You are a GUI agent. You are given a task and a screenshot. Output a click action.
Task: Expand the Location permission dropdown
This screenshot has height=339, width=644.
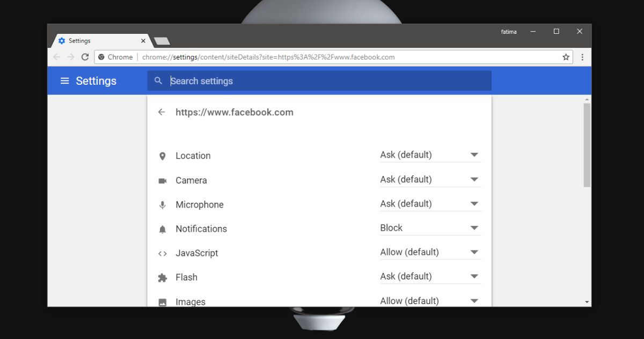pyautogui.click(x=430, y=155)
